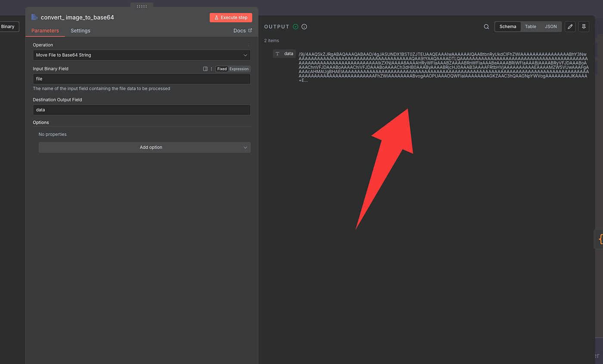Viewport: 603px width, 364px height.
Task: Show output in JSON view
Action: point(550,27)
